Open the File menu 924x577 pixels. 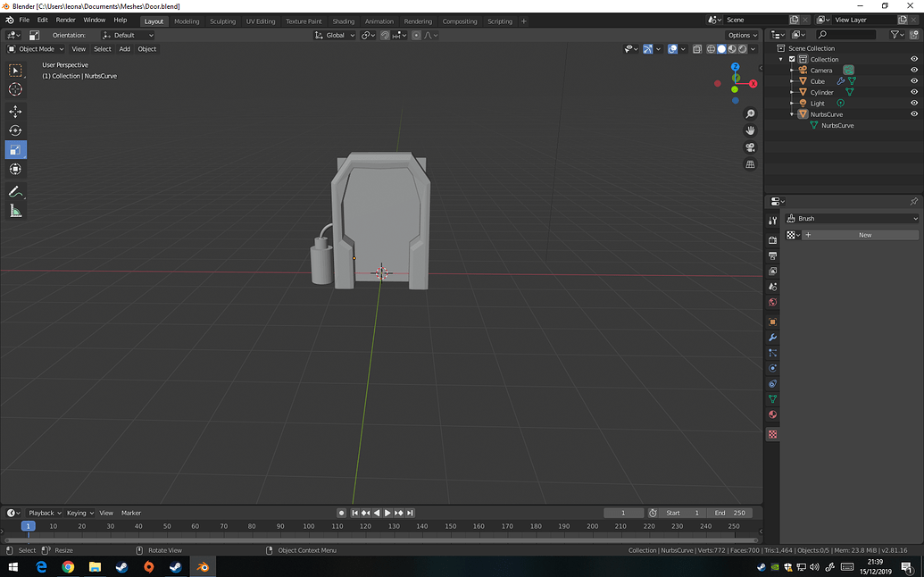click(24, 20)
